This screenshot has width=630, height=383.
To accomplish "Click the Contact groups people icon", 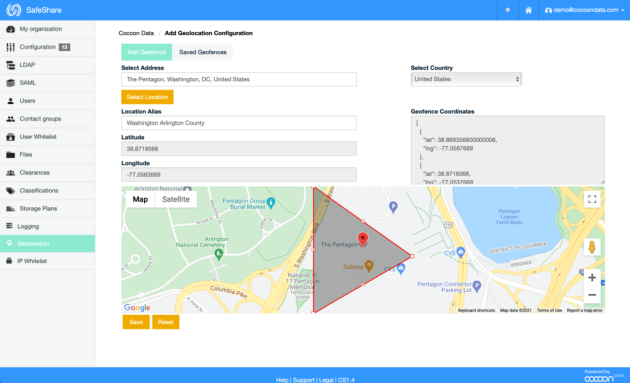I will 10,119.
